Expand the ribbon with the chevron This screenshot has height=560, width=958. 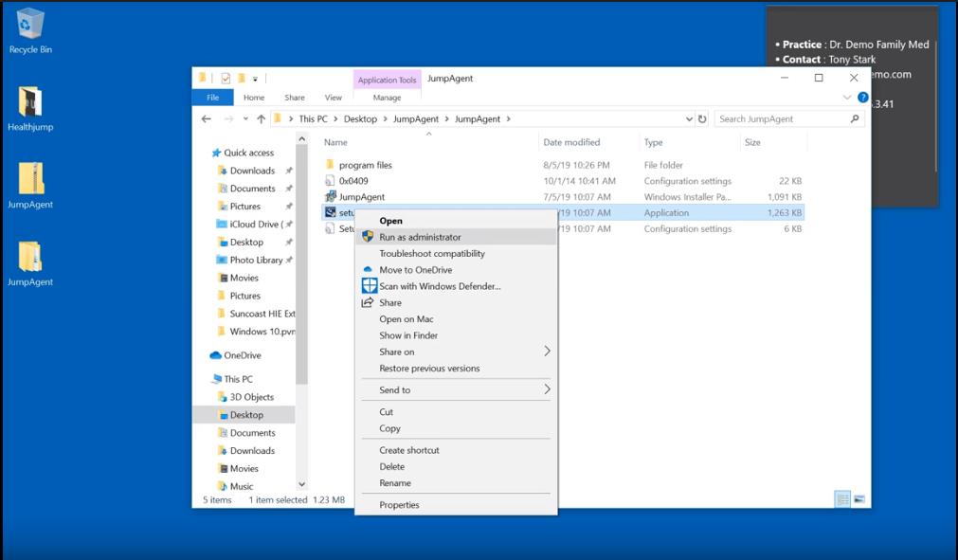(x=847, y=97)
